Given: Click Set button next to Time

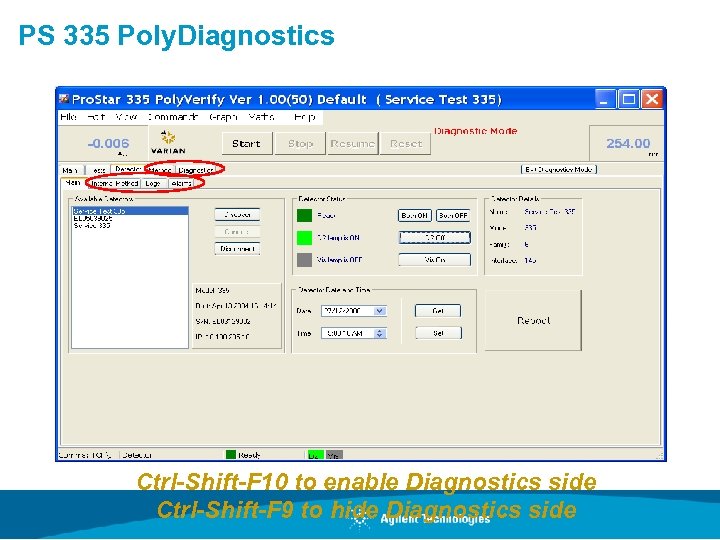Looking at the screenshot, I should click(439, 333).
